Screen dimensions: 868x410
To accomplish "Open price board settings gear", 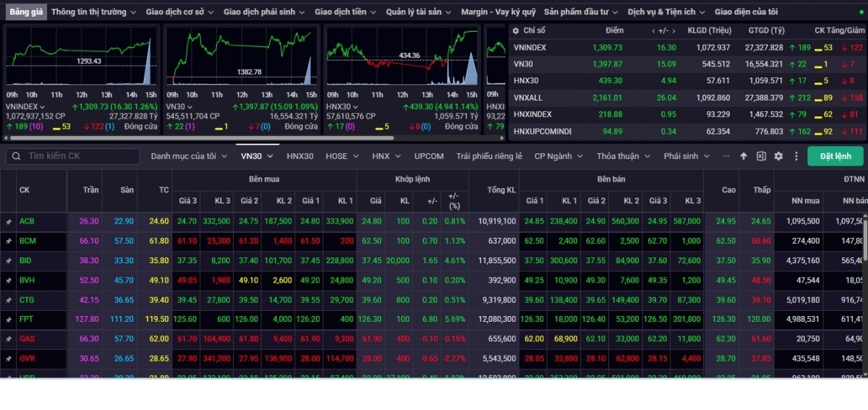I will [x=778, y=156].
